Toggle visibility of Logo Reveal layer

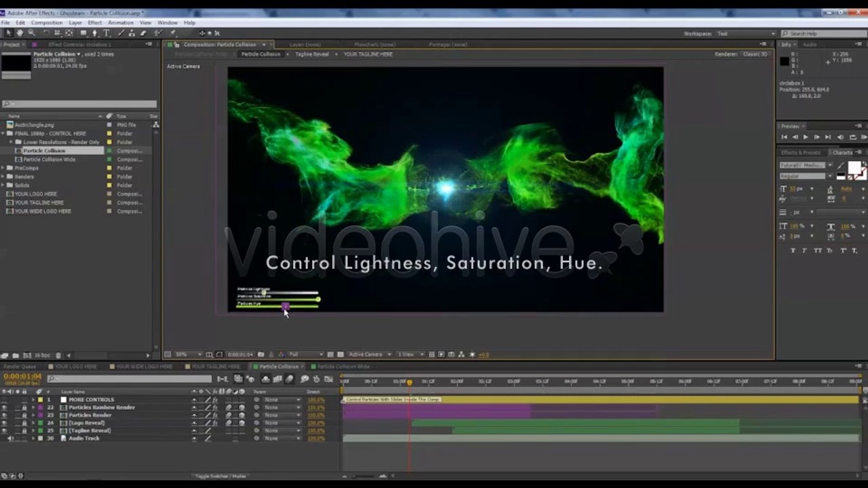[5, 423]
